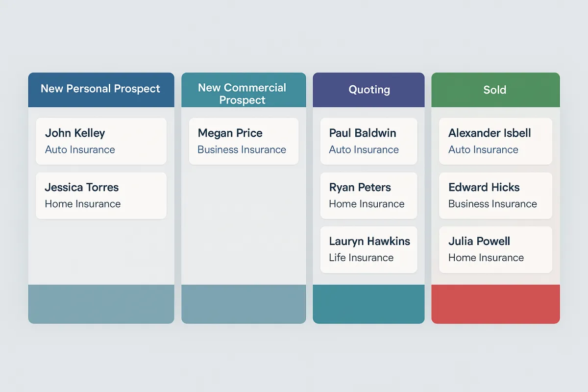The image size is (588, 392).
Task: Click Home Insurance under Julia Powell
Action: pyautogui.click(x=486, y=258)
